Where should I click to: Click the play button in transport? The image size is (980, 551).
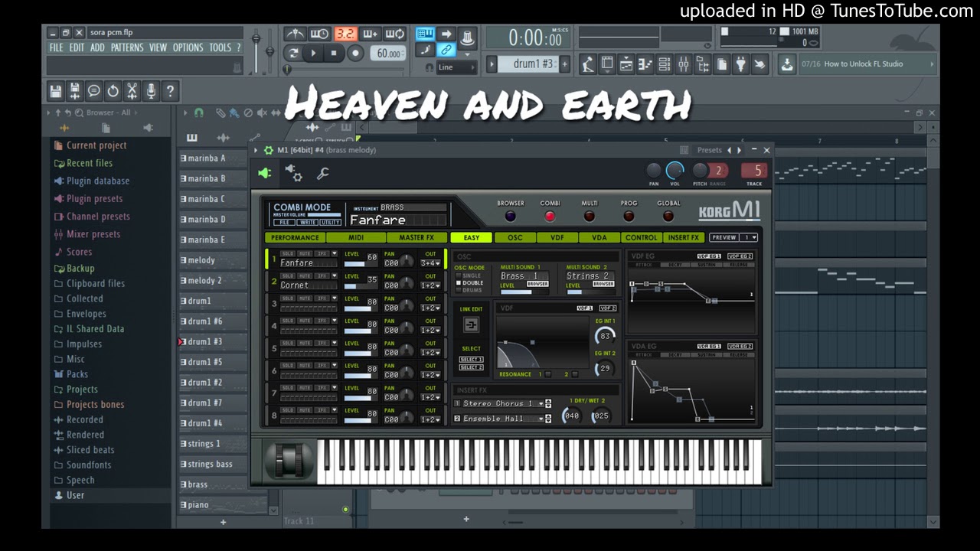click(x=313, y=53)
